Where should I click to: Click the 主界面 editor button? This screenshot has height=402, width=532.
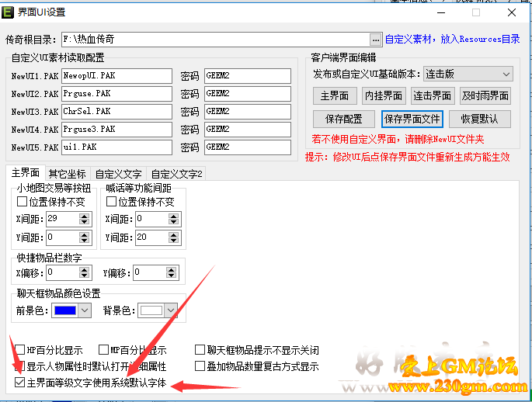point(335,96)
